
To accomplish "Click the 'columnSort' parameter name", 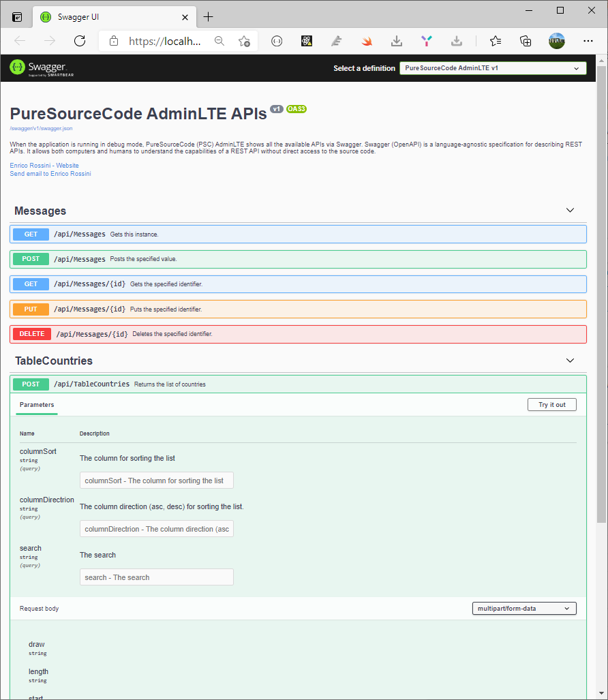I will click(x=38, y=451).
